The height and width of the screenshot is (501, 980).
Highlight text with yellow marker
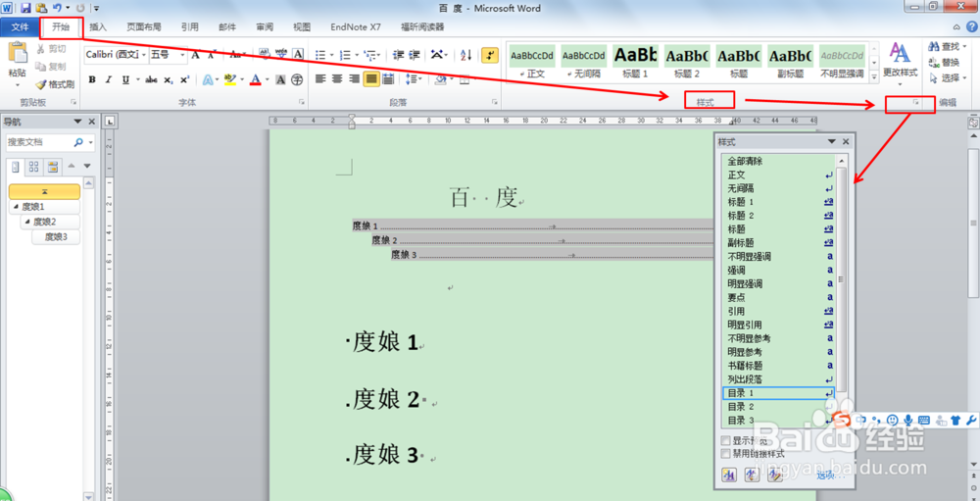tap(230, 80)
